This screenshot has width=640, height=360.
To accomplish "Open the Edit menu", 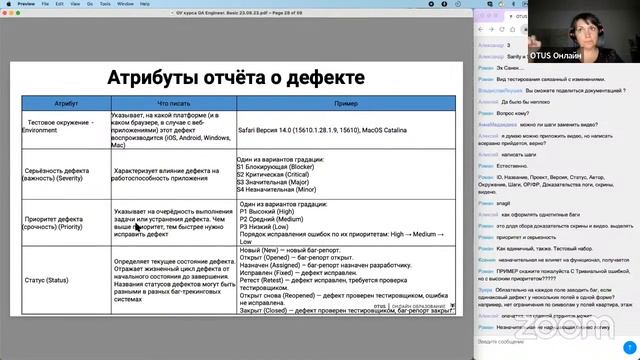I will click(60, 4).
